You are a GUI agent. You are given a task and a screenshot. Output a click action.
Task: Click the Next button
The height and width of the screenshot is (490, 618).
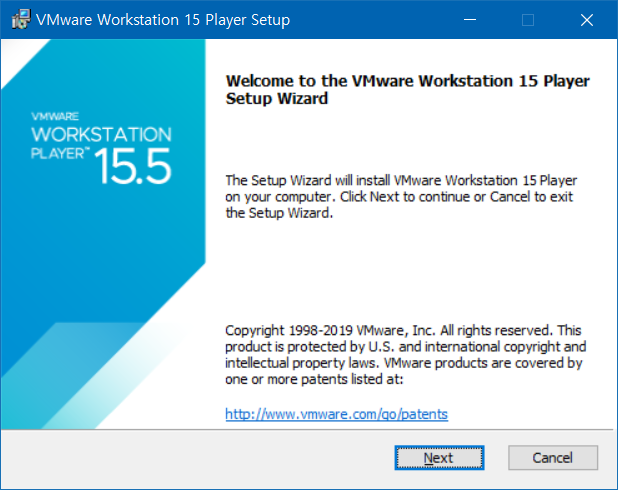pyautogui.click(x=439, y=458)
